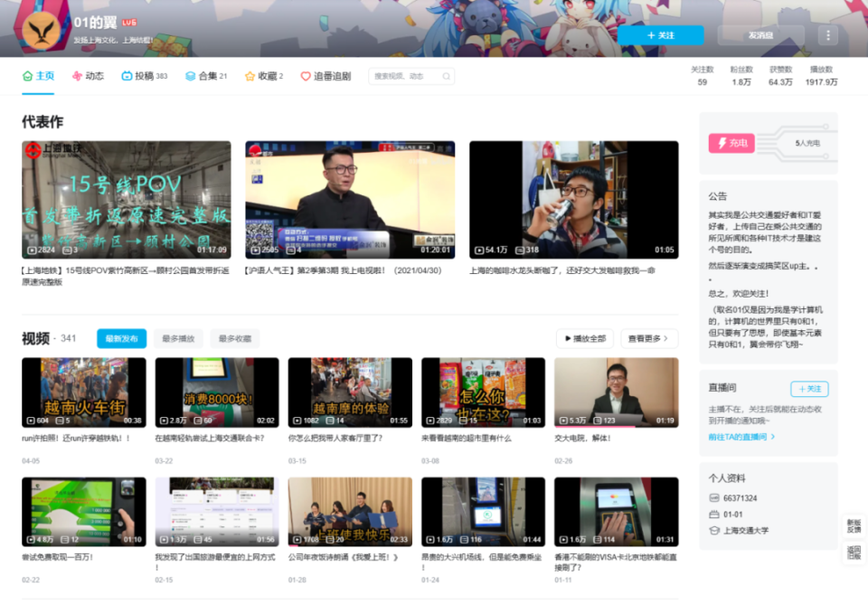Open the 合集 tab
This screenshot has width=868, height=605.
(x=206, y=77)
